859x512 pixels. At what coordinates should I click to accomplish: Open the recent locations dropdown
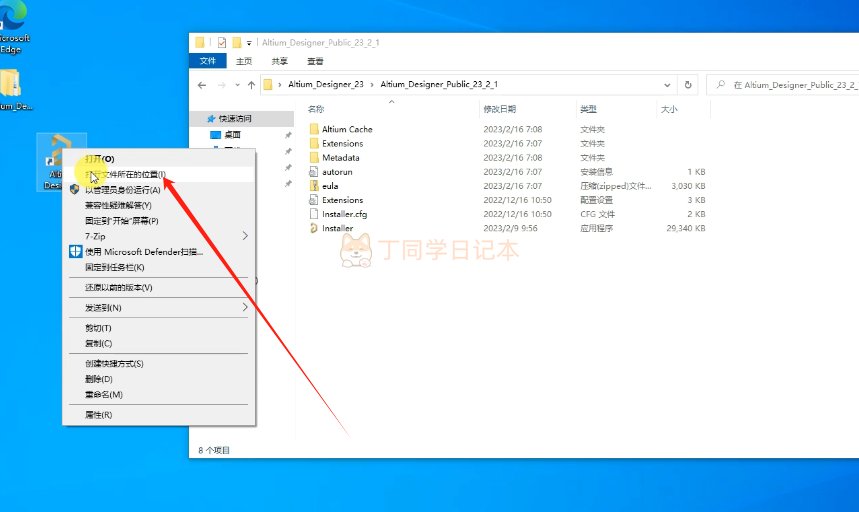pos(237,85)
